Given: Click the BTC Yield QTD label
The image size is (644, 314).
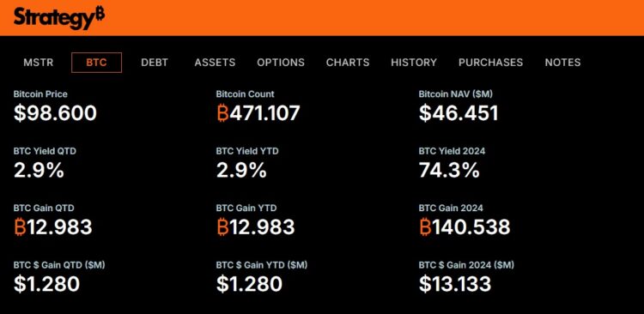Looking at the screenshot, I should tap(45, 151).
